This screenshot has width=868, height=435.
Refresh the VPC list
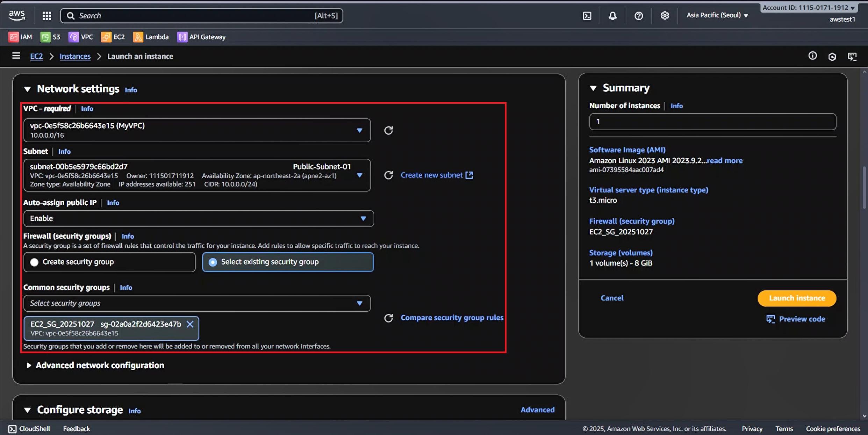click(388, 130)
